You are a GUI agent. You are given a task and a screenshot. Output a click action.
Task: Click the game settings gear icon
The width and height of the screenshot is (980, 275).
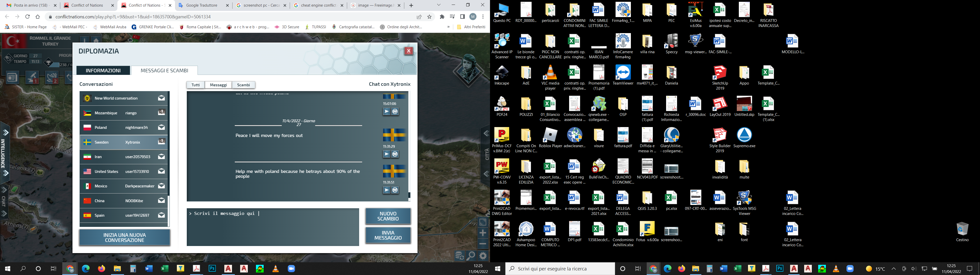[483, 256]
